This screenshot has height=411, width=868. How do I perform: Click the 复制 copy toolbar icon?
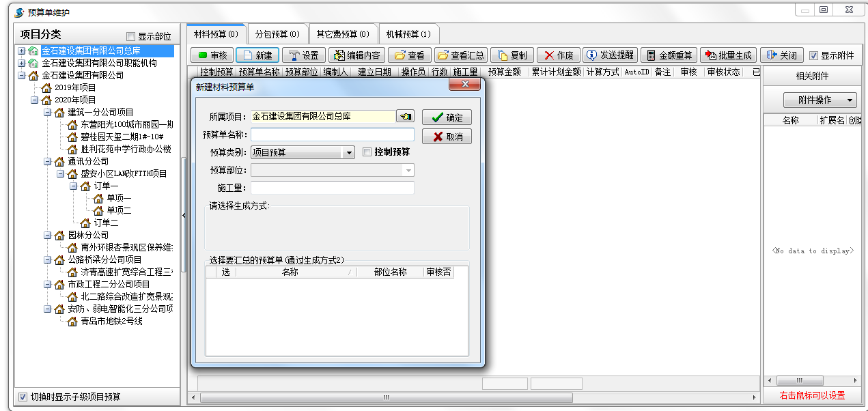click(502, 55)
